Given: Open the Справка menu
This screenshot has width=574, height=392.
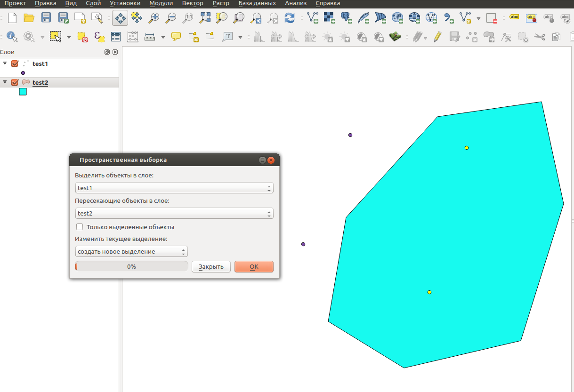Looking at the screenshot, I should pos(328,3).
